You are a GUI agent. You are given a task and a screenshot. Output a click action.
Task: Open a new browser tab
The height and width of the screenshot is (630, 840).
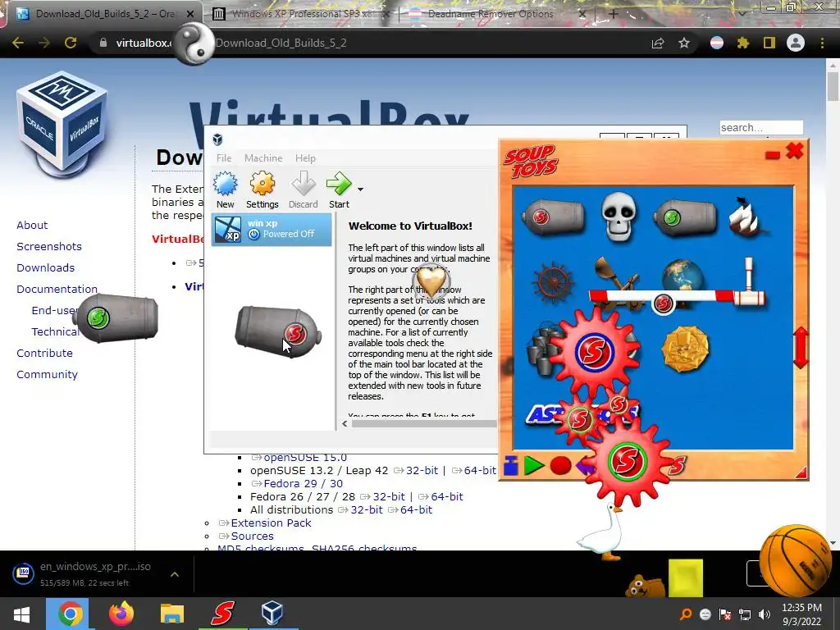tap(614, 14)
